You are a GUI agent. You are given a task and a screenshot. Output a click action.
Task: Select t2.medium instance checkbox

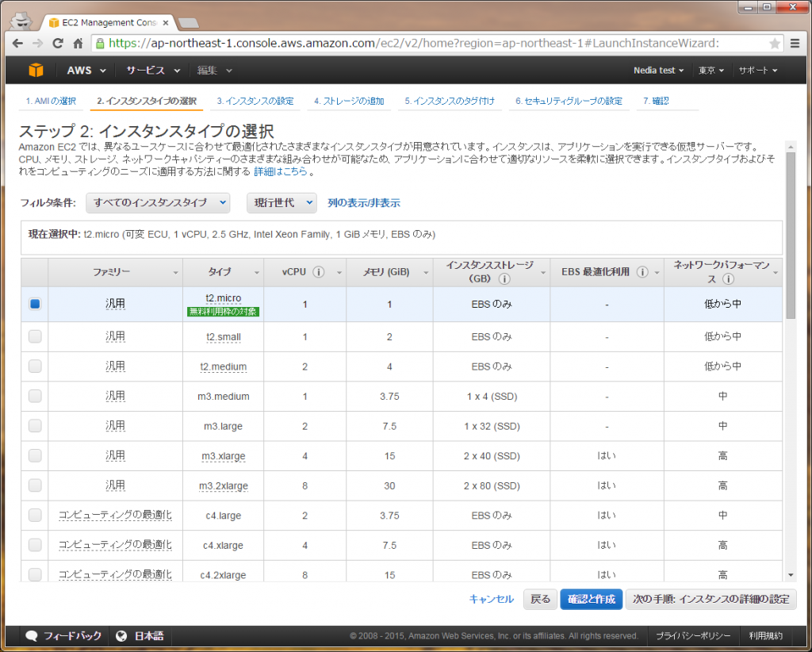tap(35, 366)
